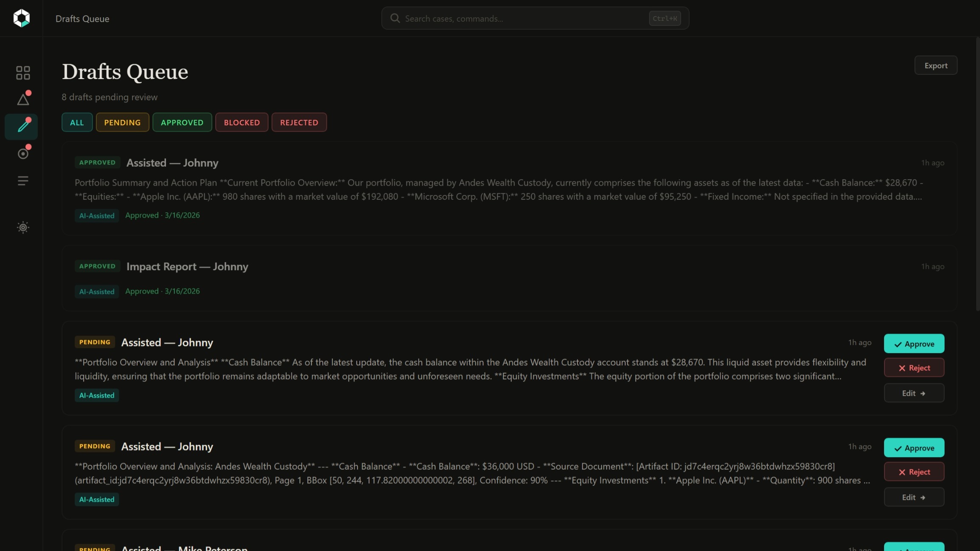Edit the $36,000 cash balance draft
This screenshot has width=980, height=551.
914,497
